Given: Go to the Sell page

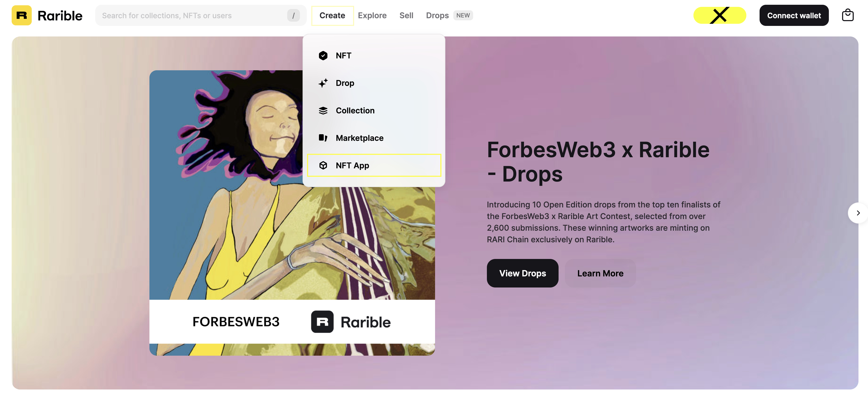Looking at the screenshot, I should coord(406,16).
